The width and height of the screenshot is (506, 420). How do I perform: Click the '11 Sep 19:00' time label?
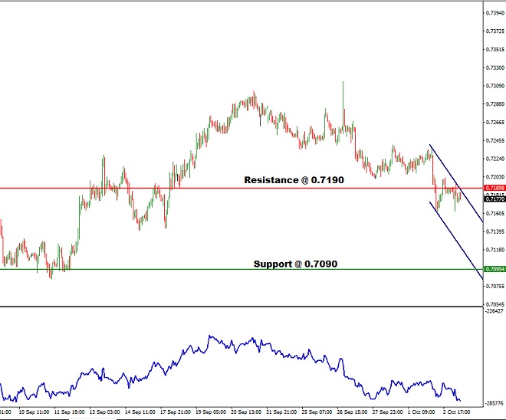pos(69,412)
